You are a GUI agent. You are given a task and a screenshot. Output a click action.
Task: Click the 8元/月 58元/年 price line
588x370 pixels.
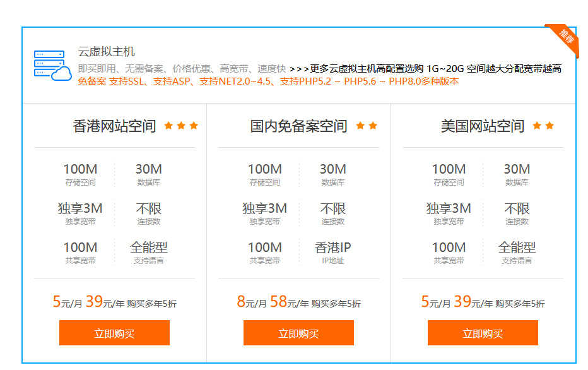(298, 301)
